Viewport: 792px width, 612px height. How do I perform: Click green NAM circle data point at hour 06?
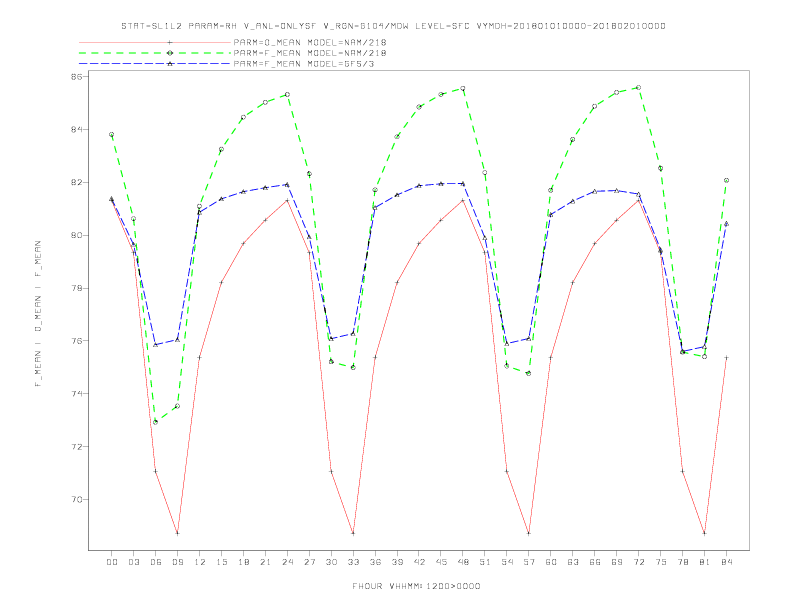coord(156,422)
